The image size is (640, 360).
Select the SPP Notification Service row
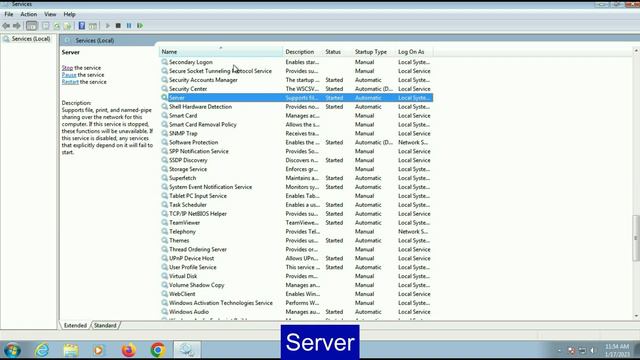tap(296, 151)
